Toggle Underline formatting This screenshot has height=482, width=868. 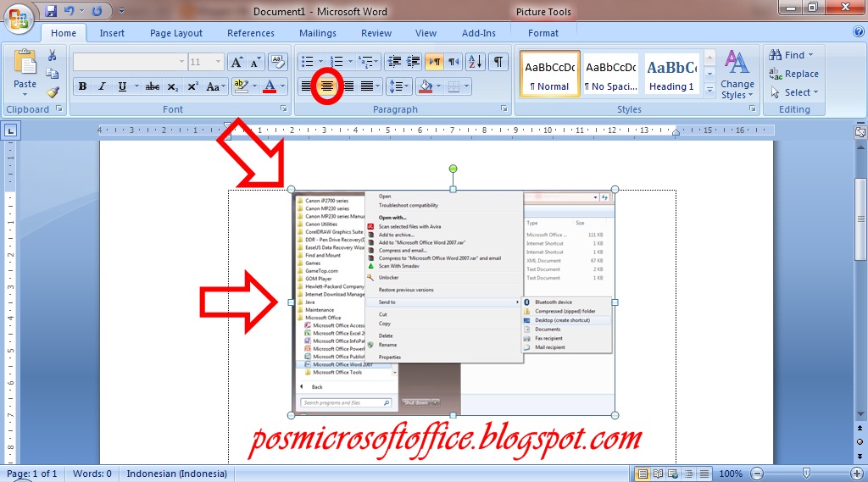(x=122, y=86)
